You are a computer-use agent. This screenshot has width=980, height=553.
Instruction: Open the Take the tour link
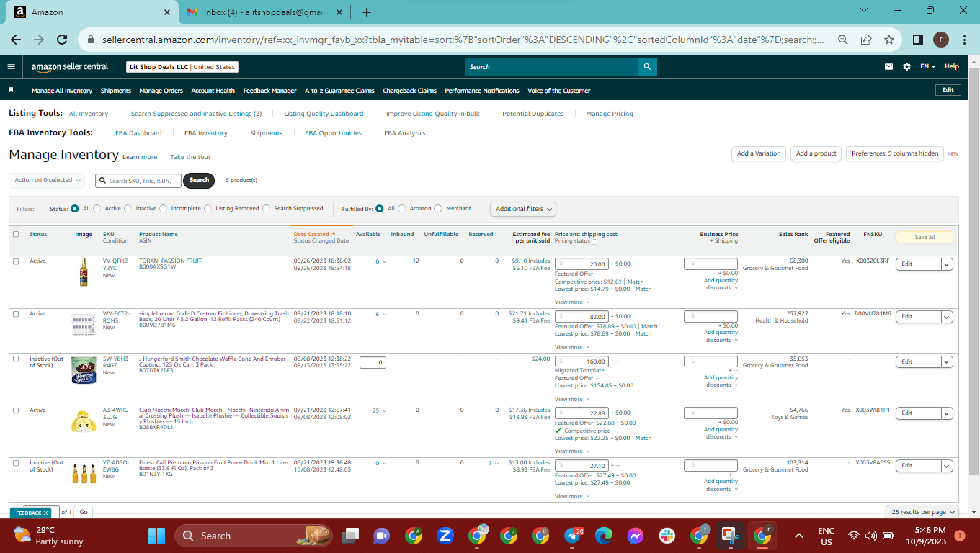[x=191, y=157]
